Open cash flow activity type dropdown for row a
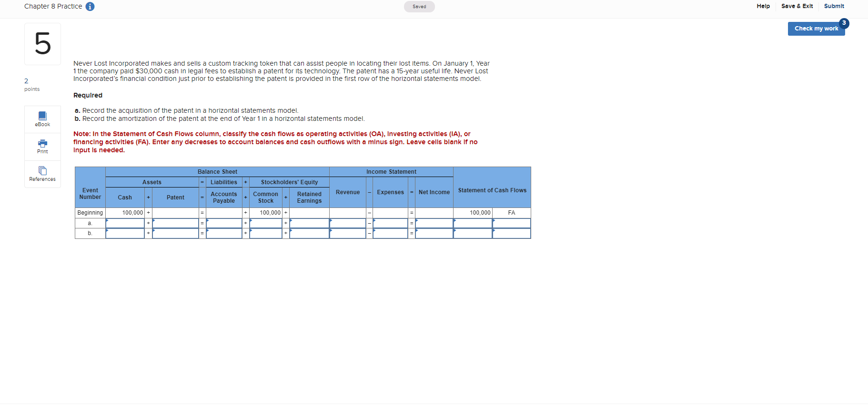 tap(512, 223)
